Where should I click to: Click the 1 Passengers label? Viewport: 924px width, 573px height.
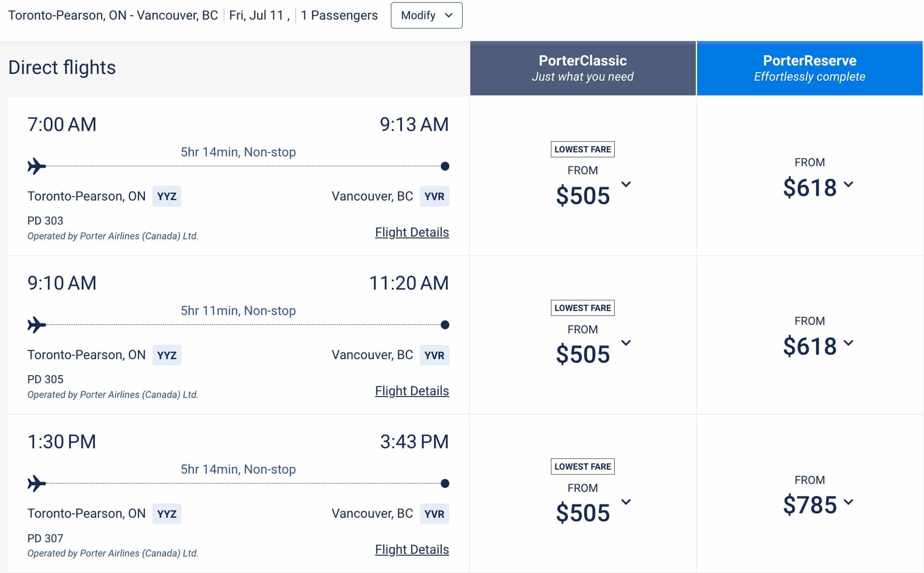[x=339, y=15]
